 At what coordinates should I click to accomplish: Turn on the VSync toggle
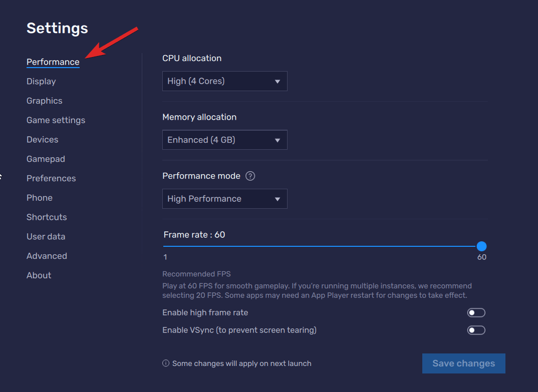[476, 330]
